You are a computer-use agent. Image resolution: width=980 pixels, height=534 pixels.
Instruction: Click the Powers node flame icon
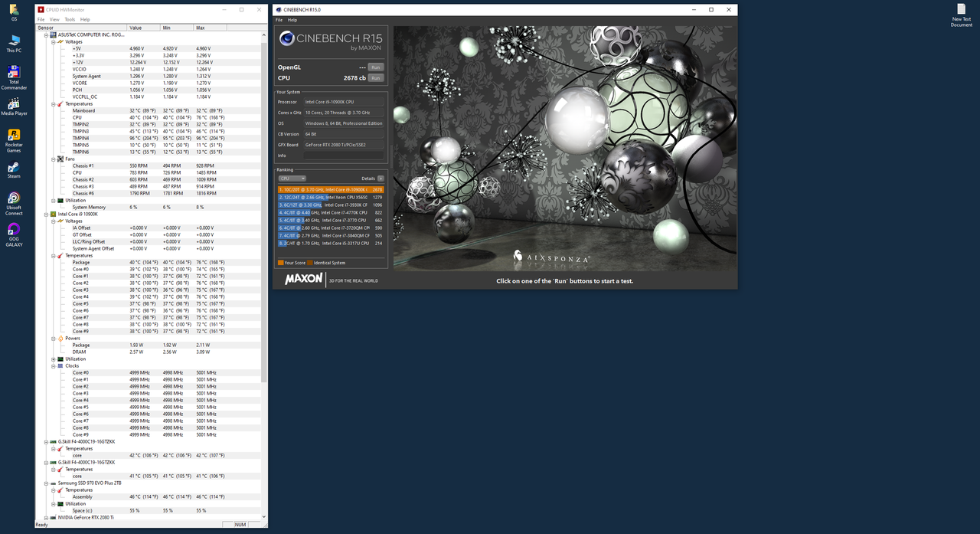pyautogui.click(x=60, y=338)
